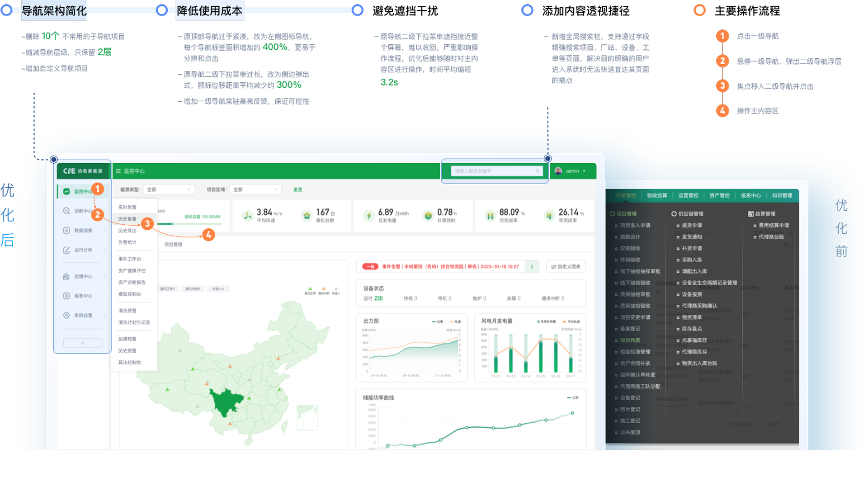
Task: Click 代理商台账 in old dropdown menu
Action: 771,237
